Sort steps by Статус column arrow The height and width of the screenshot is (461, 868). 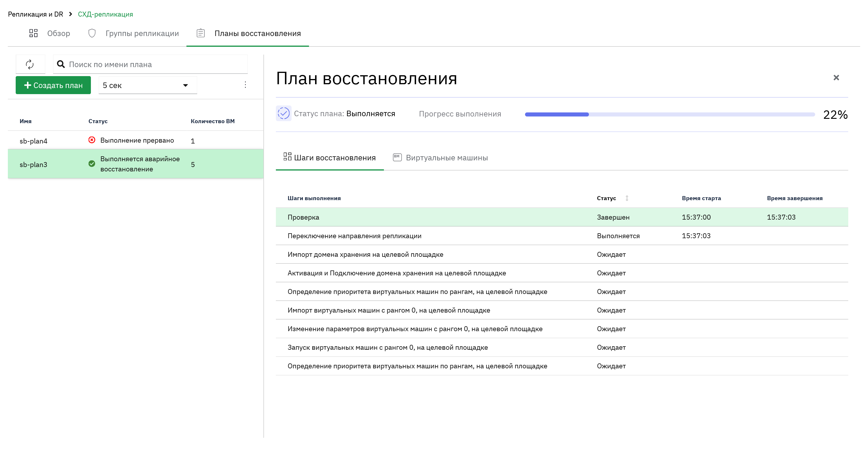(x=627, y=198)
